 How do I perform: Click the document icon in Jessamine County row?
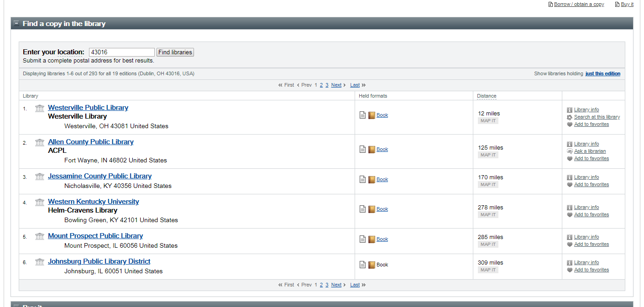[362, 179]
